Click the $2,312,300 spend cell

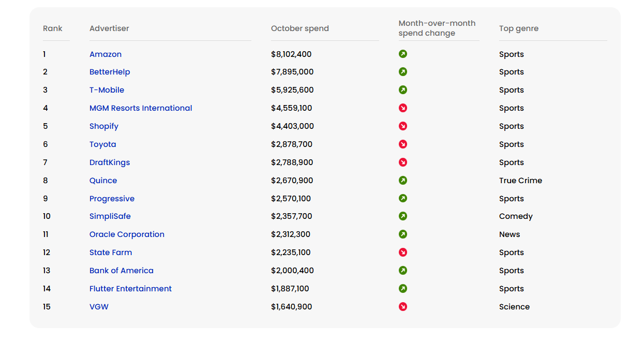pyautogui.click(x=291, y=234)
